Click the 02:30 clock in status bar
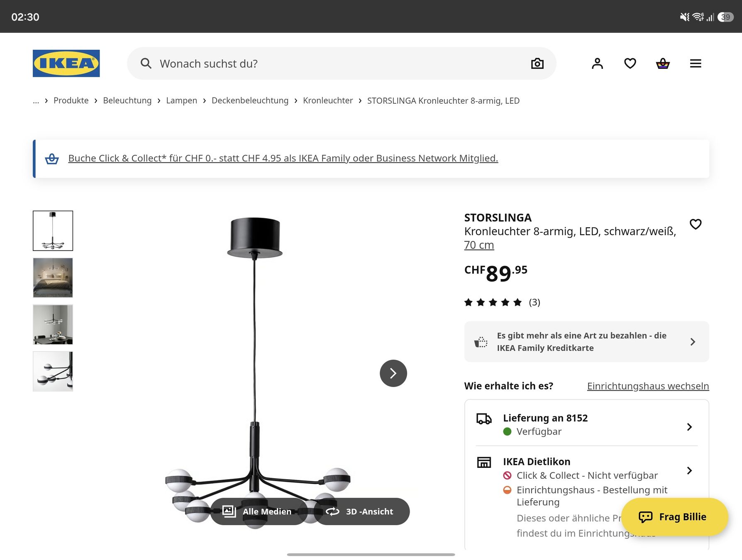Screen dimensions: 742x560 [25, 17]
